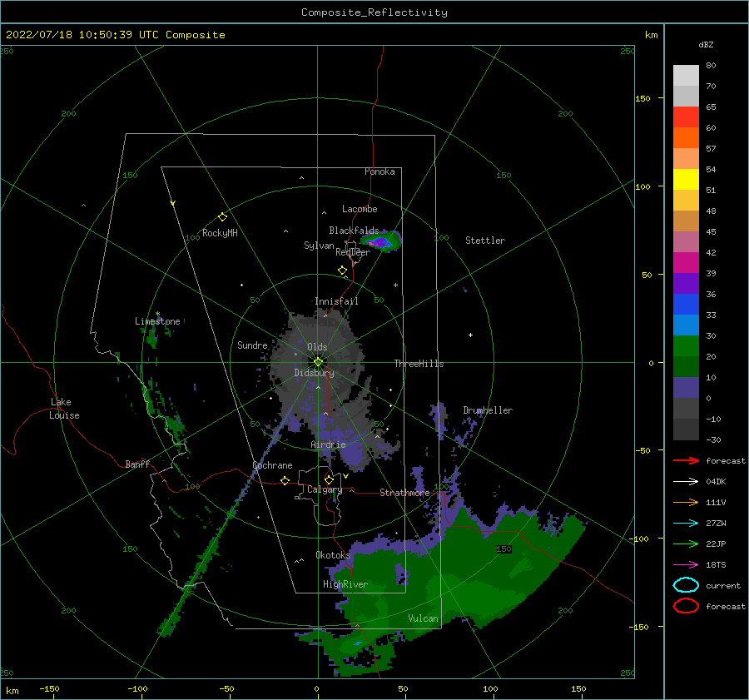The width and height of the screenshot is (749, 700).
Task: Click the Strathmore town label
Action: pyautogui.click(x=404, y=493)
